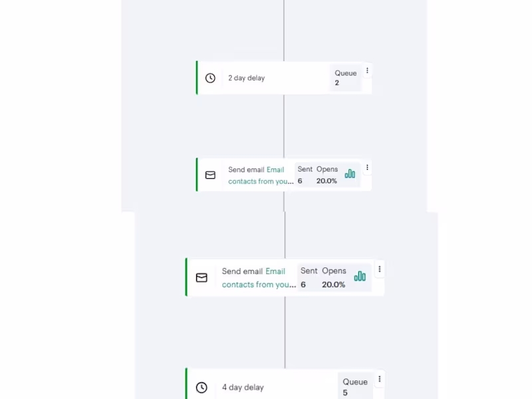
Task: Click the envelope icon on the second Send email step
Action: [201, 277]
